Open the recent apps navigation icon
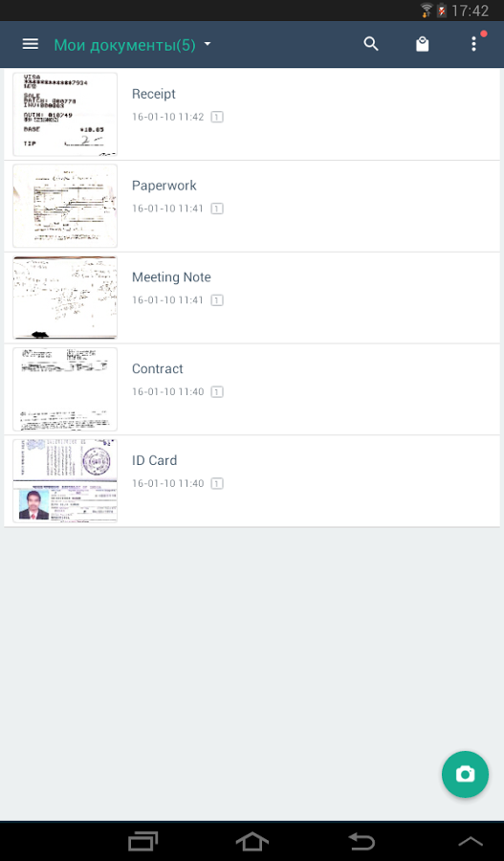504x861 pixels. tap(142, 841)
